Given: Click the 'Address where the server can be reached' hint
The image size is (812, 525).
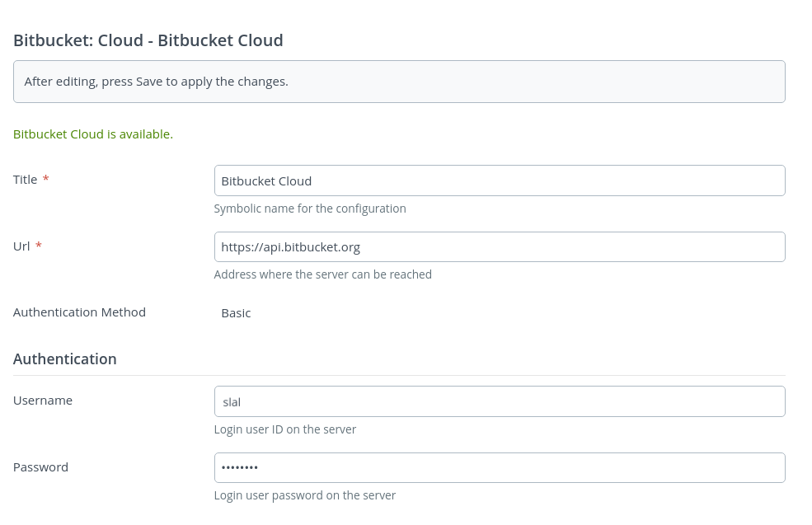Looking at the screenshot, I should (322, 274).
